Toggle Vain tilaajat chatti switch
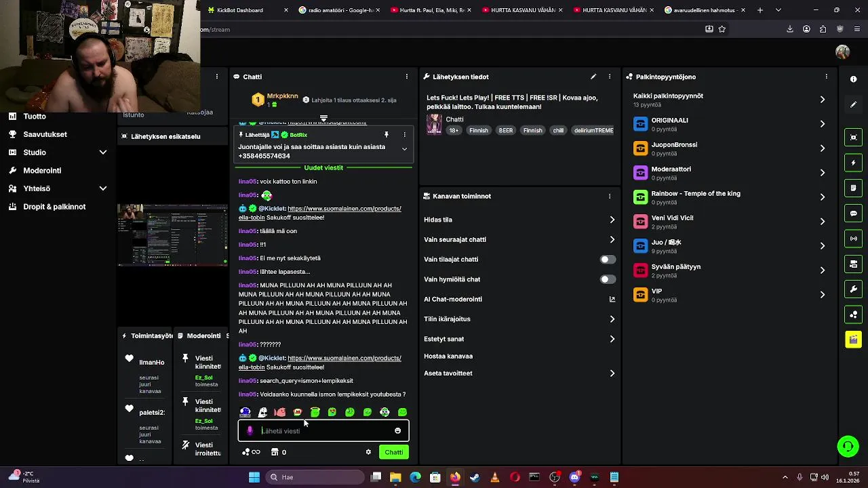Screen dimensions: 868x488 click(x=608, y=260)
